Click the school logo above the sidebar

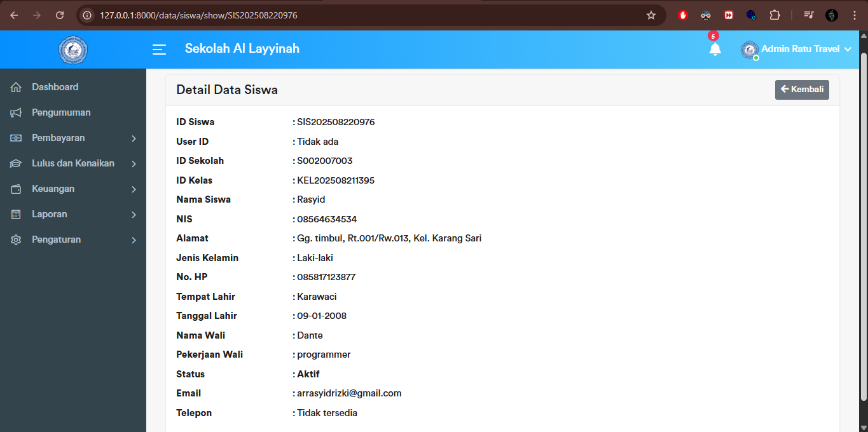point(72,49)
